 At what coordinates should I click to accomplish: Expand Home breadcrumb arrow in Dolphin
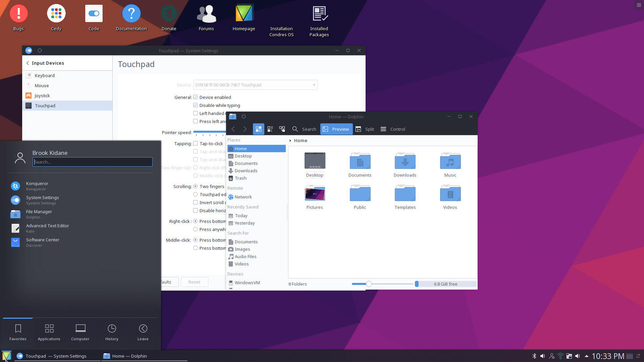(x=290, y=140)
